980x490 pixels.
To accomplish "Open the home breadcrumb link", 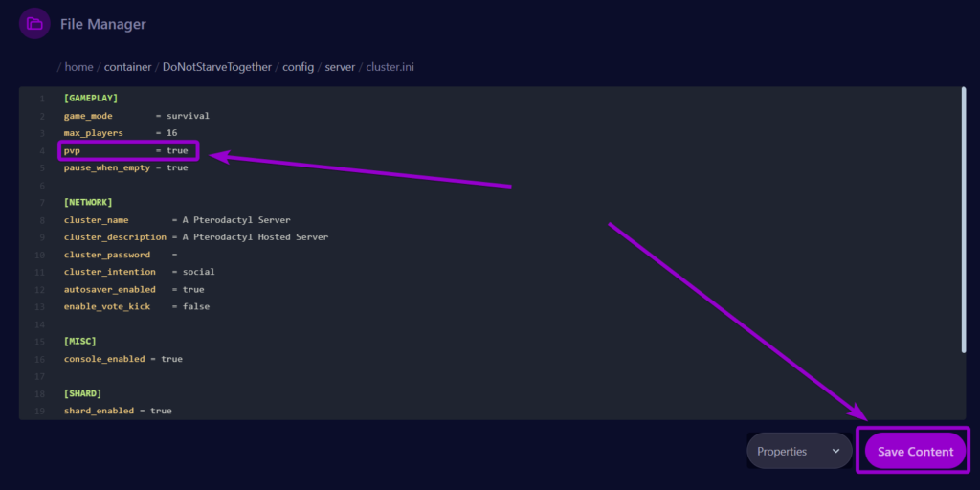I will pyautogui.click(x=78, y=67).
